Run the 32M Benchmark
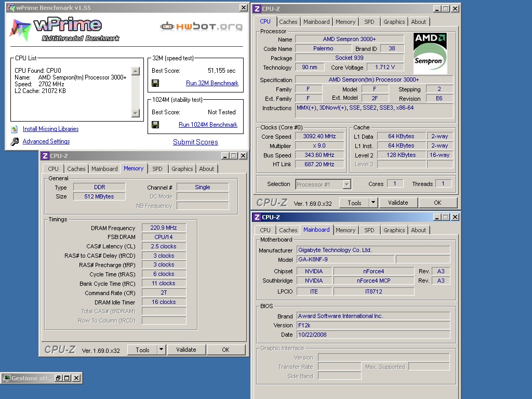This screenshot has width=532, height=399. click(212, 83)
